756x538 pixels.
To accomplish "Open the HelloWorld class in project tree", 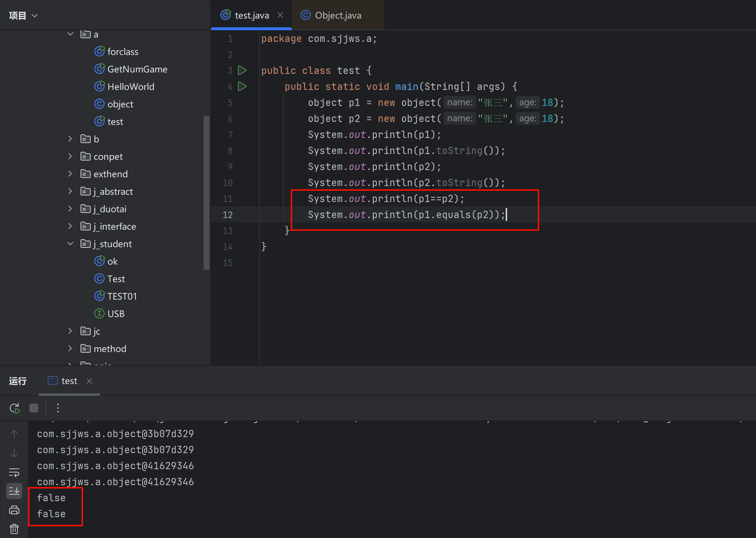I will [x=130, y=87].
